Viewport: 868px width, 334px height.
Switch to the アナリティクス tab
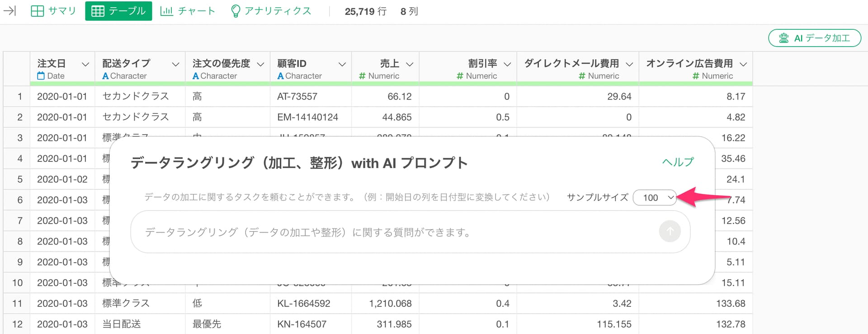click(271, 11)
